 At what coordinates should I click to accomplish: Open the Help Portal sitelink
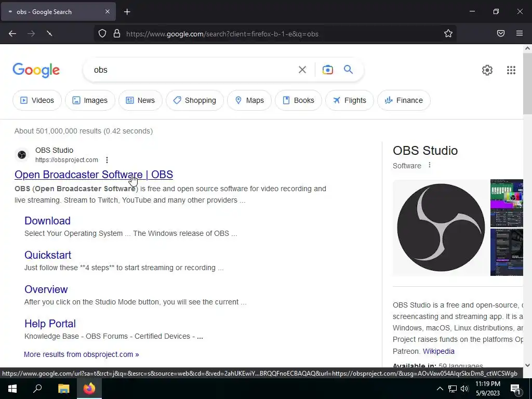[50, 323]
